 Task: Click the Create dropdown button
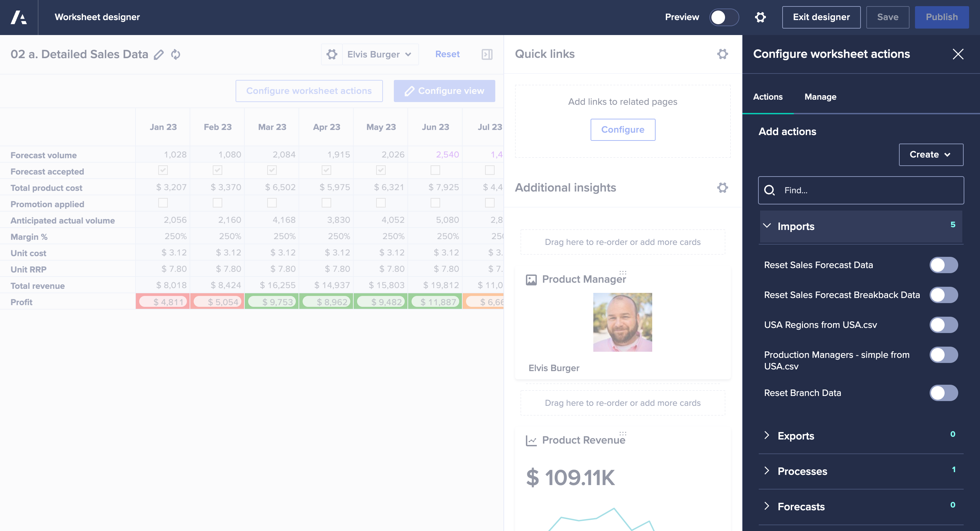pyautogui.click(x=930, y=154)
